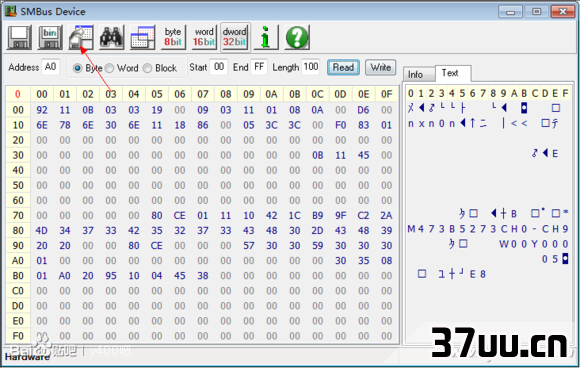This screenshot has height=368, width=580.
Task: Maximize the SMBus Device window
Action: [x=536, y=12]
